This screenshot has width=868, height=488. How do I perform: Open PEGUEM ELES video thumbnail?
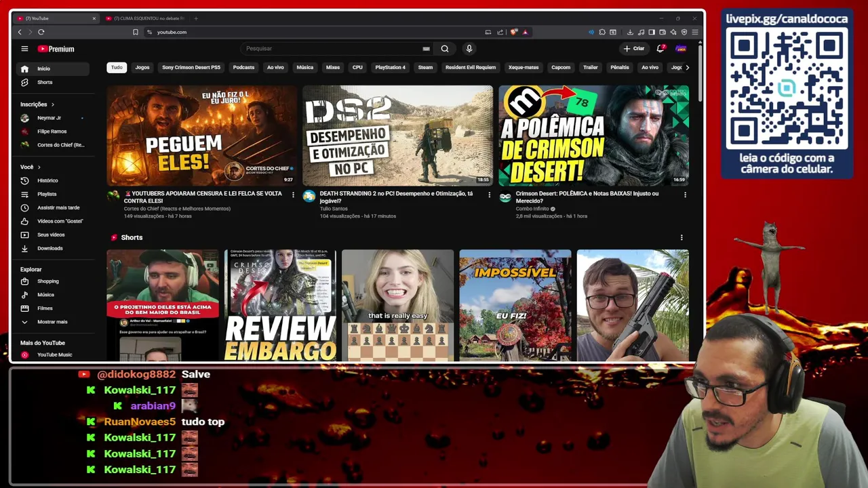point(202,136)
